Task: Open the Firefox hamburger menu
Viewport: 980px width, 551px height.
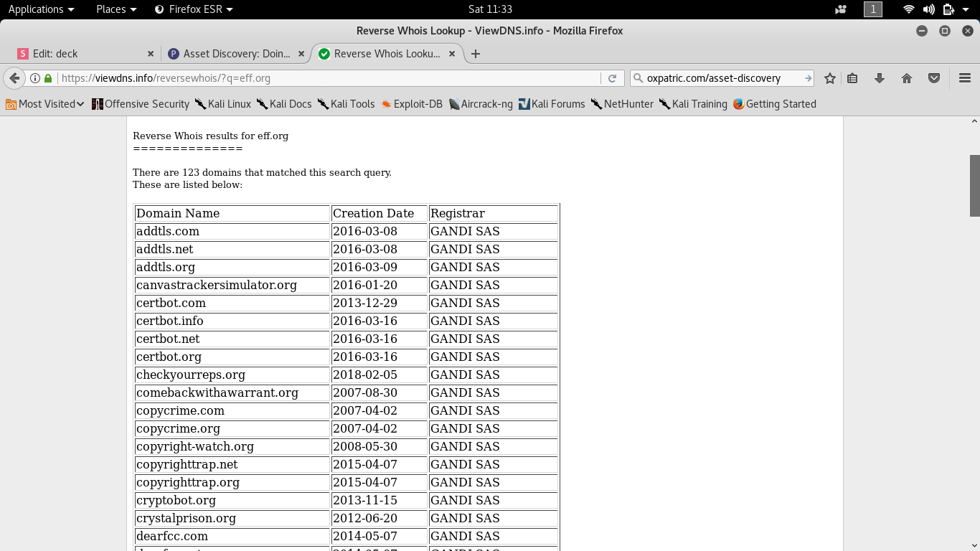Action: point(965,78)
